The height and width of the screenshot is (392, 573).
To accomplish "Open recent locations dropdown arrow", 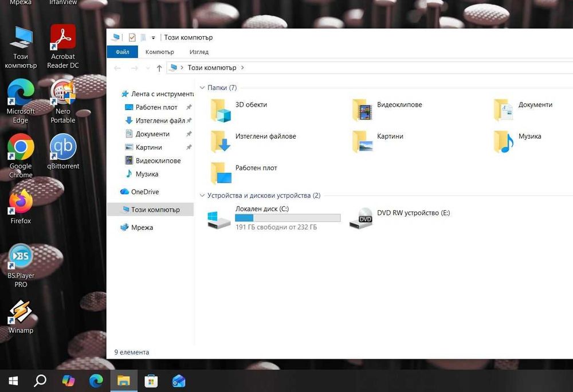I will pos(148,68).
